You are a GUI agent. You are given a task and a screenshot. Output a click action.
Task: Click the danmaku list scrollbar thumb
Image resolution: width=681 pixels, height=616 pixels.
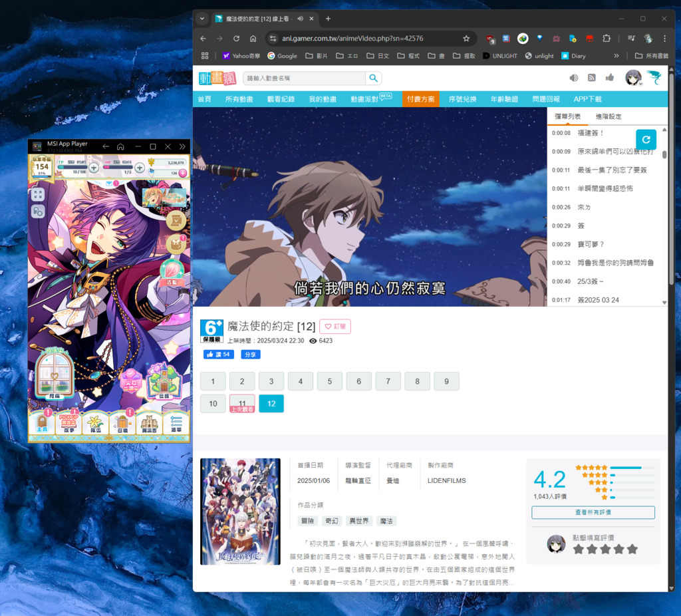(x=664, y=154)
